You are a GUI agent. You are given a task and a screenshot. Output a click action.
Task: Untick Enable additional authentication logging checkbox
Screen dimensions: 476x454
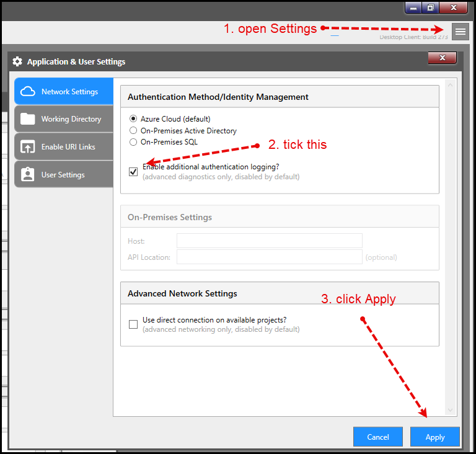point(133,172)
